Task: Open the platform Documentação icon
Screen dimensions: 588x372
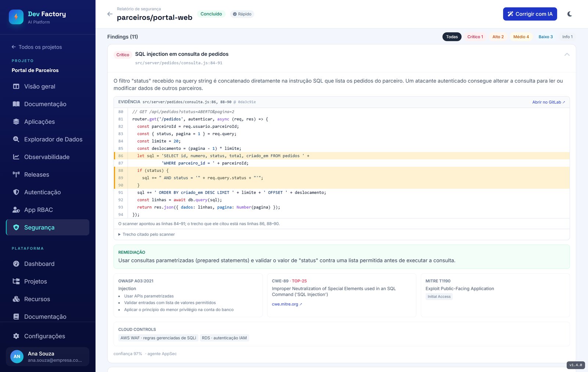Action: point(16,317)
